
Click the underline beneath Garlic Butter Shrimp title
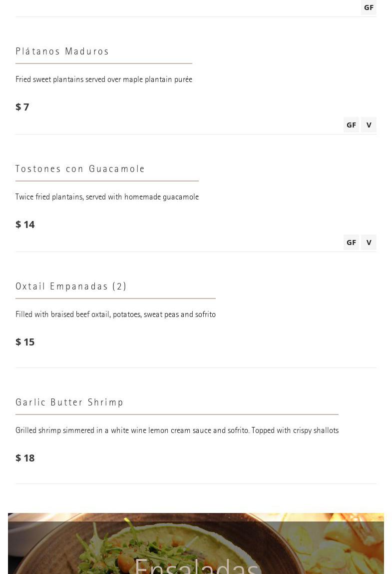tap(177, 414)
